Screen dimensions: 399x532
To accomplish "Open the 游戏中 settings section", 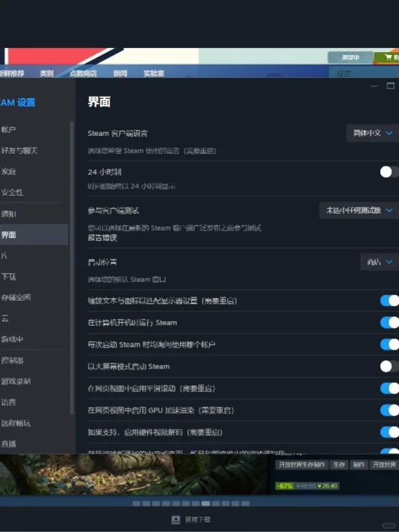I will click(x=12, y=339).
